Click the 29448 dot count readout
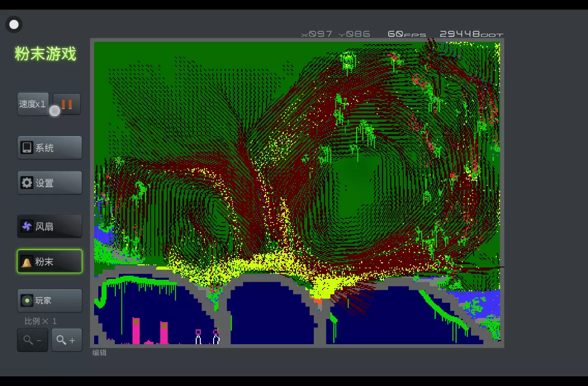The width and height of the screenshot is (588, 386). pyautogui.click(x=471, y=34)
